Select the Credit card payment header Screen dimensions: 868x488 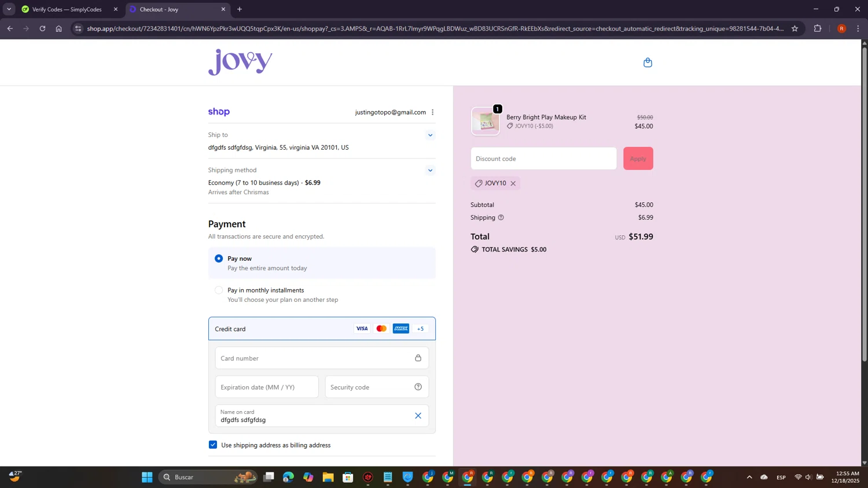(322, 328)
